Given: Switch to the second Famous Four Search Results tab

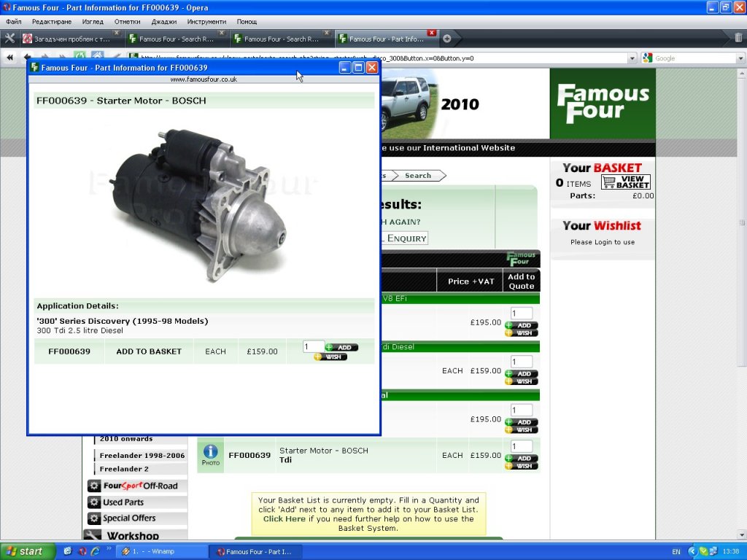Looking at the screenshot, I should [x=280, y=39].
